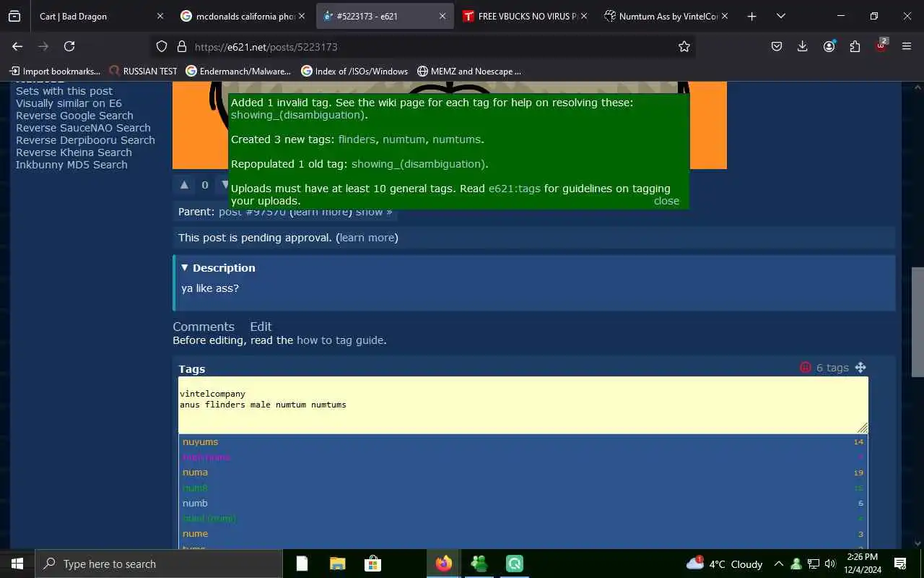924x578 pixels.
Task: Open the e621:tags guideline link
Action: [x=515, y=189]
